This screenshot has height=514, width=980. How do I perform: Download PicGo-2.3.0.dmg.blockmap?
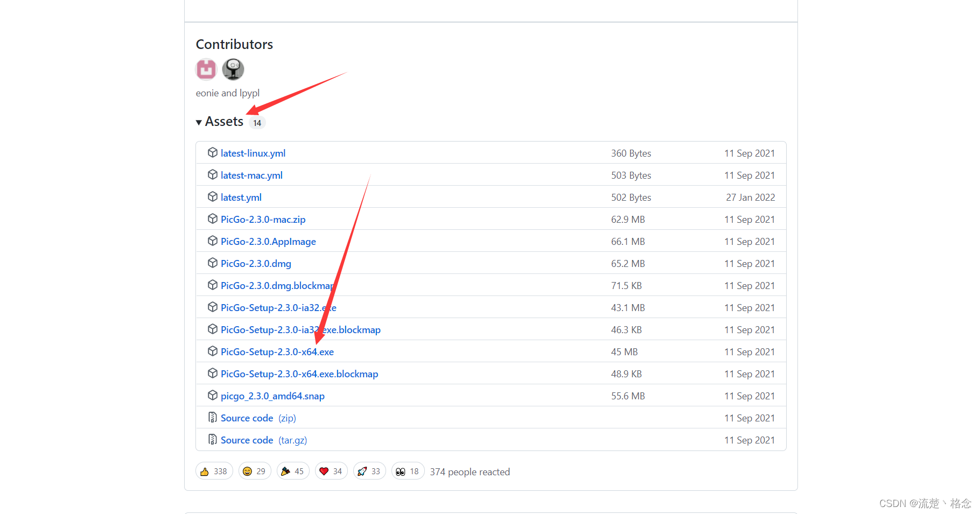tap(278, 286)
